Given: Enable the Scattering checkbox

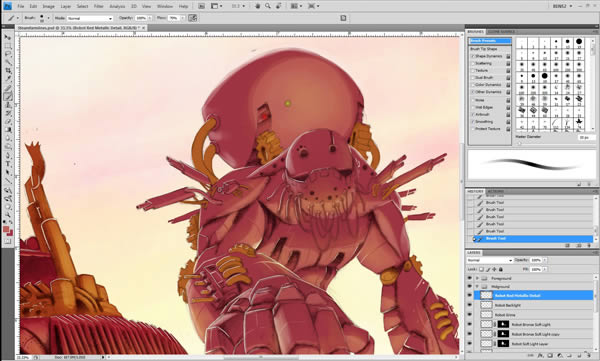Looking at the screenshot, I should [473, 64].
